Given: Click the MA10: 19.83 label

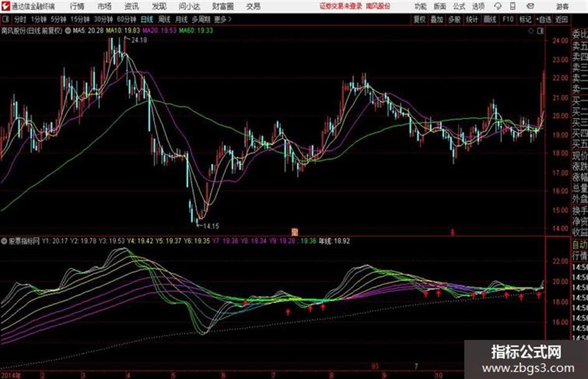Looking at the screenshot, I should 123,30.
